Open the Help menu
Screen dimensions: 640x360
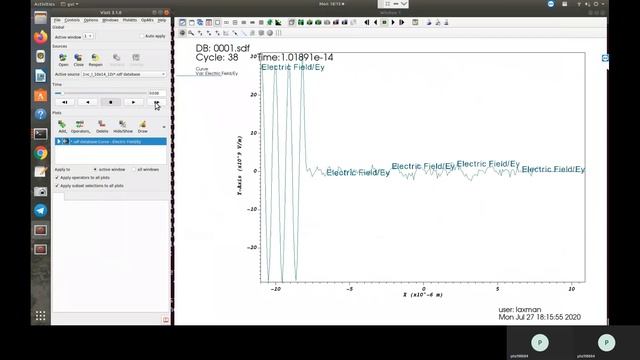tap(162, 20)
